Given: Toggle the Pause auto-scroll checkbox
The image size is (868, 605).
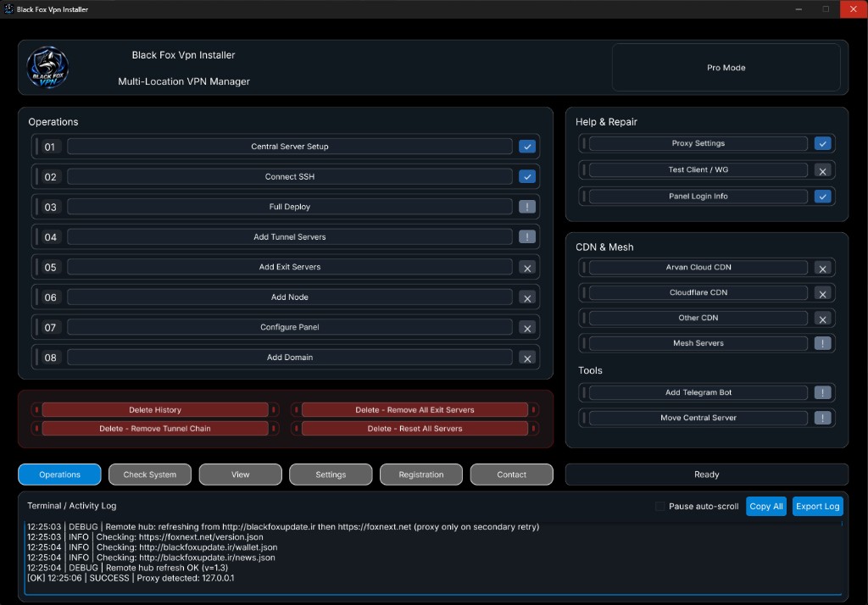Looking at the screenshot, I should tap(659, 507).
